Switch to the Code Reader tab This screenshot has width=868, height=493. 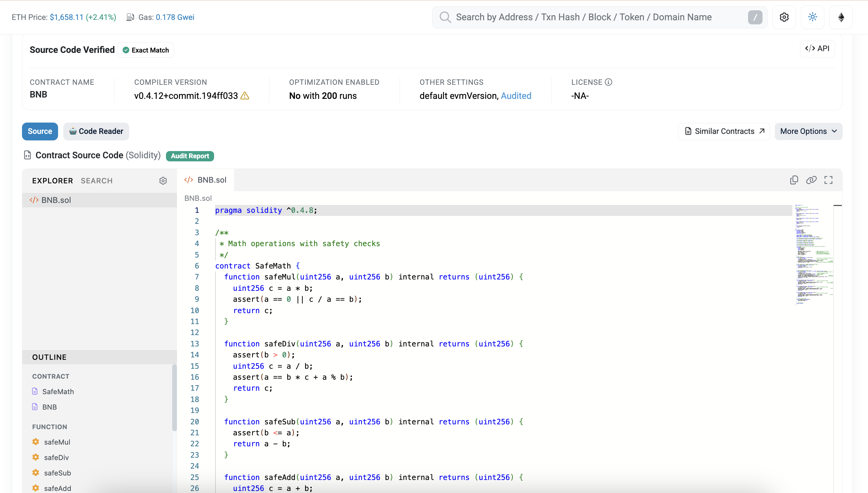point(96,131)
